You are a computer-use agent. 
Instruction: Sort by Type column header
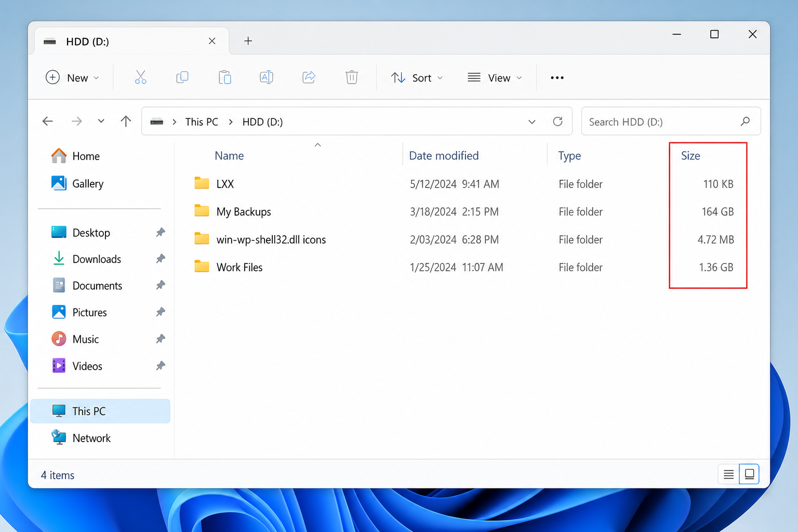pos(569,156)
